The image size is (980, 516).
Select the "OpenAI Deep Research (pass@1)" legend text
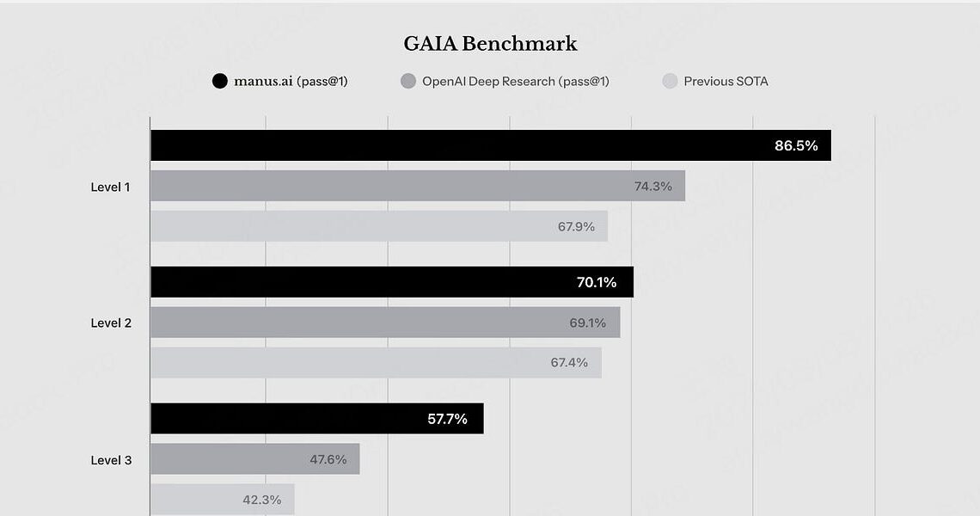tap(515, 82)
